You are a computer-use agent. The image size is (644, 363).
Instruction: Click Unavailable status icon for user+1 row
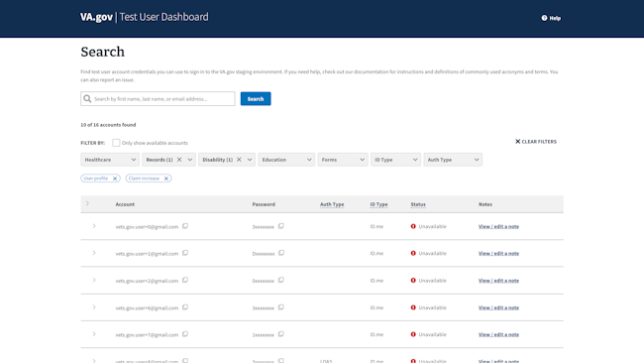point(413,253)
